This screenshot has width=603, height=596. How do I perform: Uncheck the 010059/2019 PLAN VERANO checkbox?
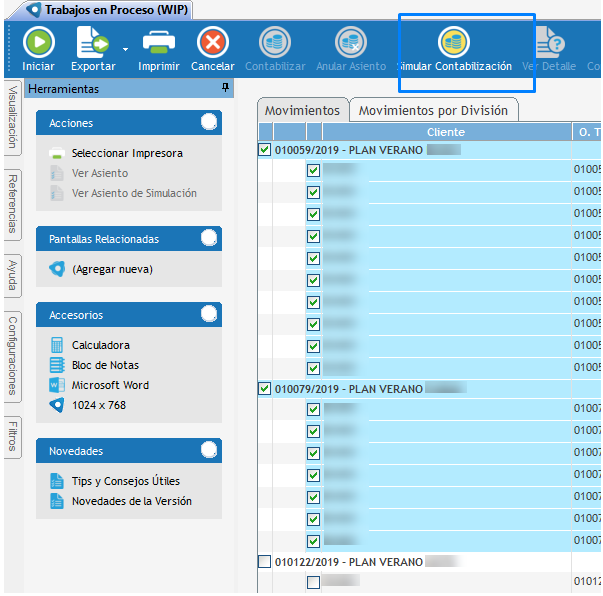(264, 149)
